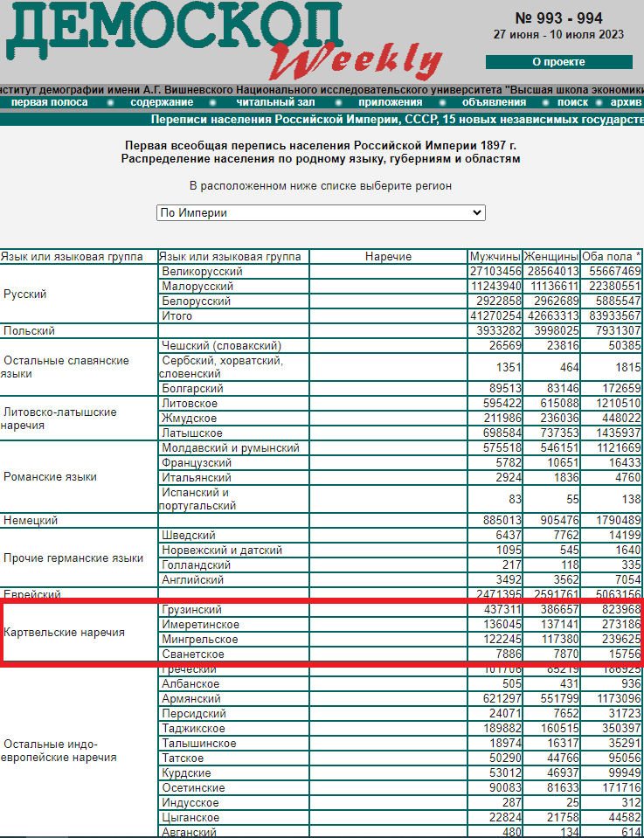
Task: Select the Литовское row label
Action: tap(190, 404)
